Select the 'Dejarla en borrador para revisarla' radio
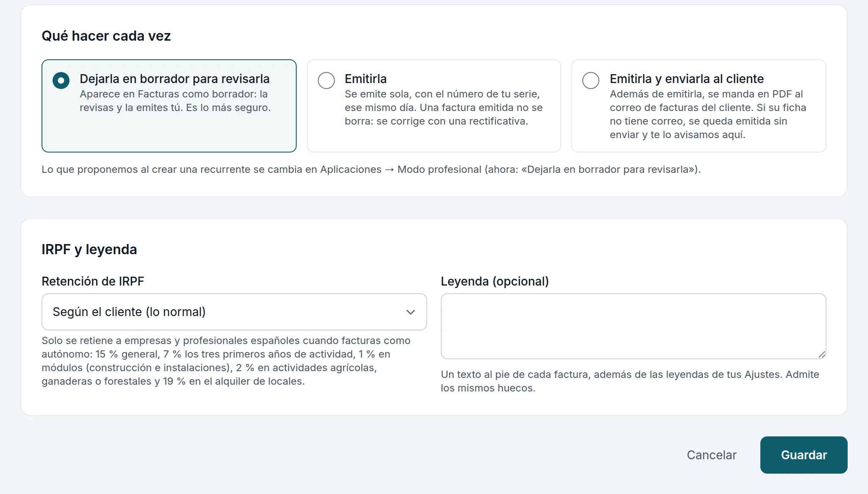The height and width of the screenshot is (494, 868). 61,80
